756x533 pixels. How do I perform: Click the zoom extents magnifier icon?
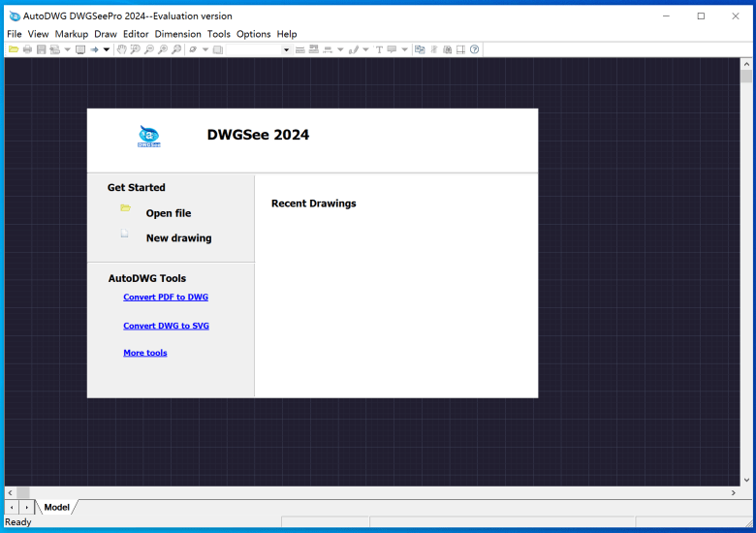[x=177, y=49]
